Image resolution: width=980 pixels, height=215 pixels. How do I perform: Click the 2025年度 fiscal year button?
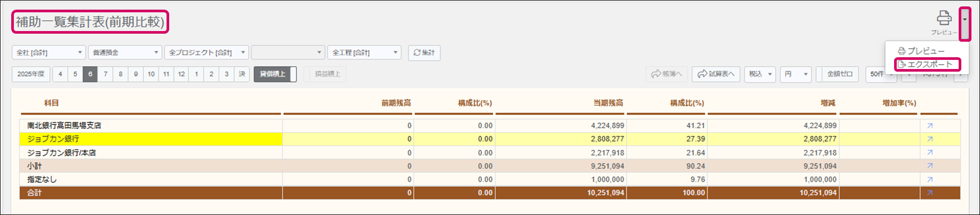[x=31, y=74]
